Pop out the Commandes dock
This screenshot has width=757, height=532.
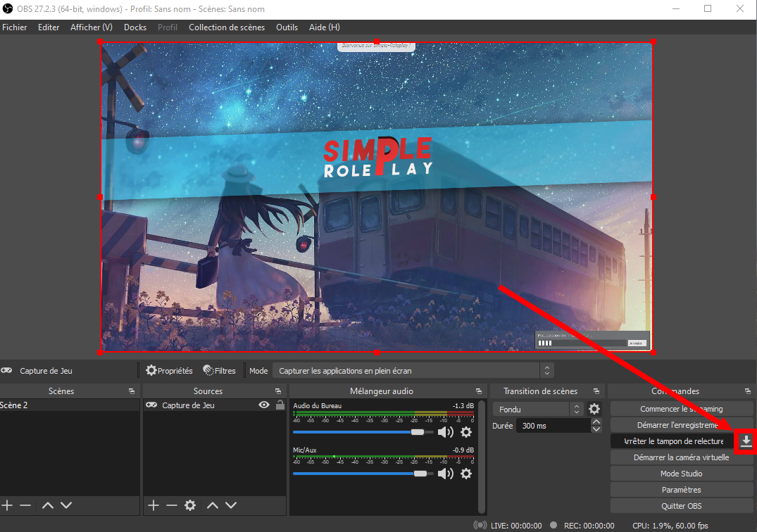[x=748, y=391]
